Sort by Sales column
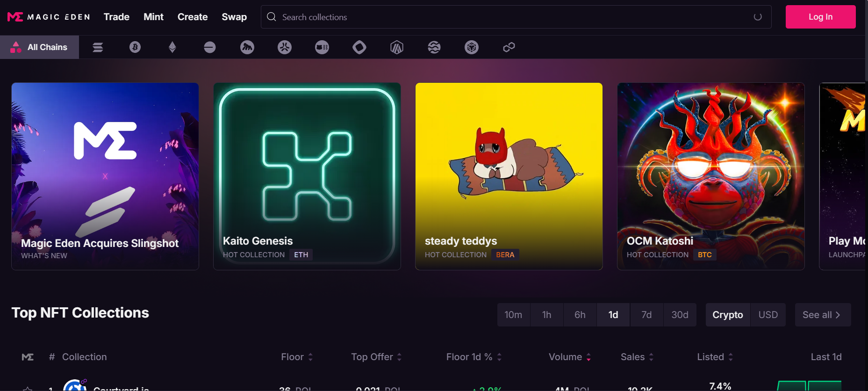 tap(637, 357)
